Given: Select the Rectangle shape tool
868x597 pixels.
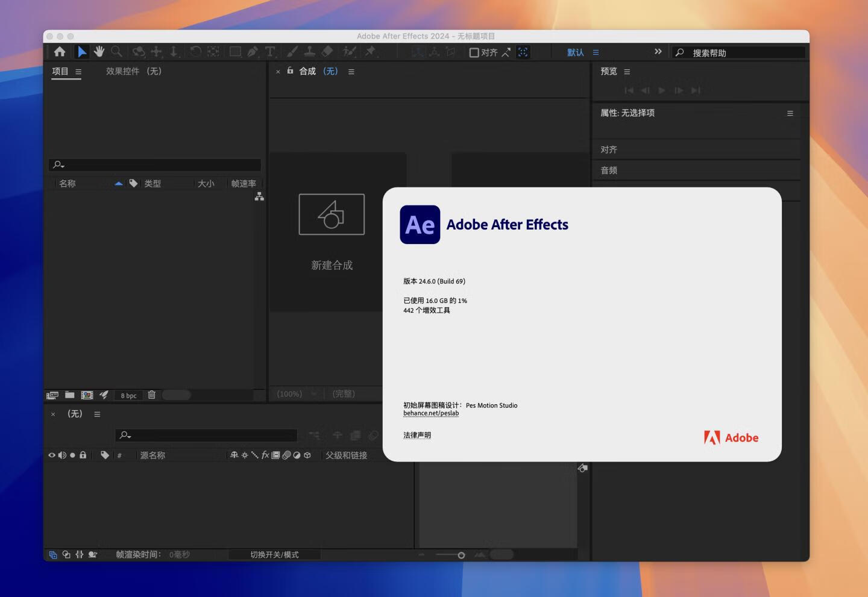Looking at the screenshot, I should [235, 52].
